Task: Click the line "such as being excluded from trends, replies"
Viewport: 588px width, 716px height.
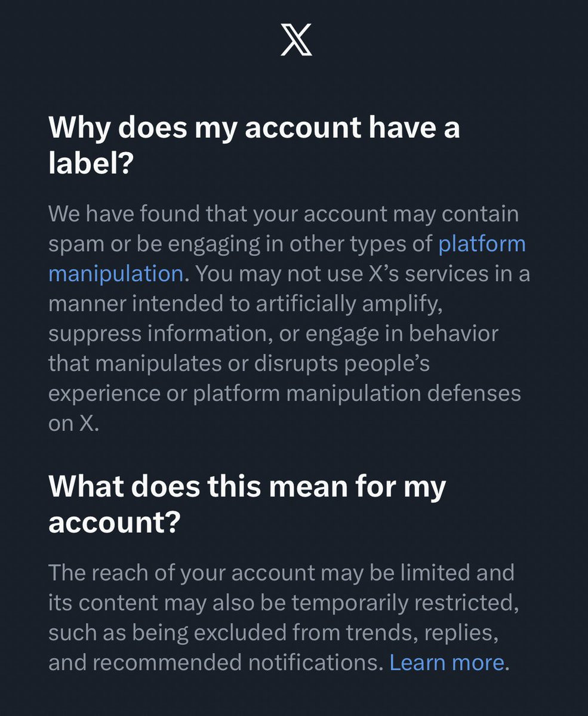Action: (x=273, y=632)
